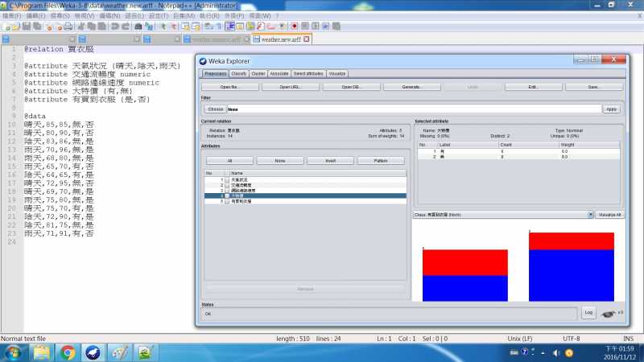Viewport: 644px width, 362px height.
Task: Open the Paint palette icon on taskbar
Action: pyautogui.click(x=119, y=352)
